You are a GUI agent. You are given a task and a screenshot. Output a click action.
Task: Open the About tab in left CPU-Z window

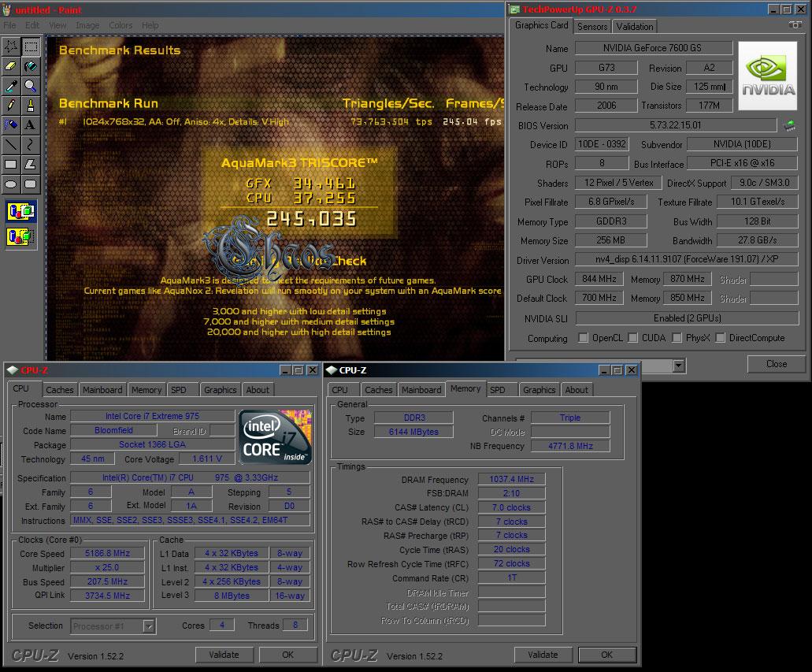point(258,390)
